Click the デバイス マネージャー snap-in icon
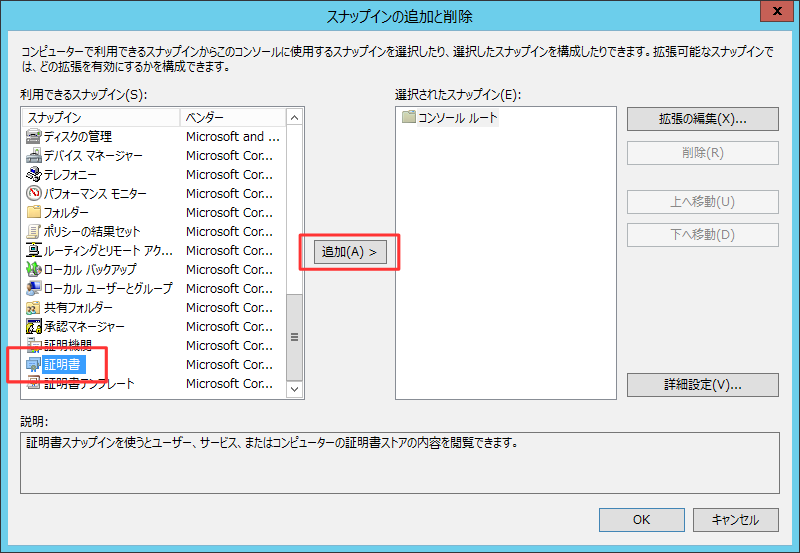Viewport: 800px width, 553px height. tap(34, 156)
